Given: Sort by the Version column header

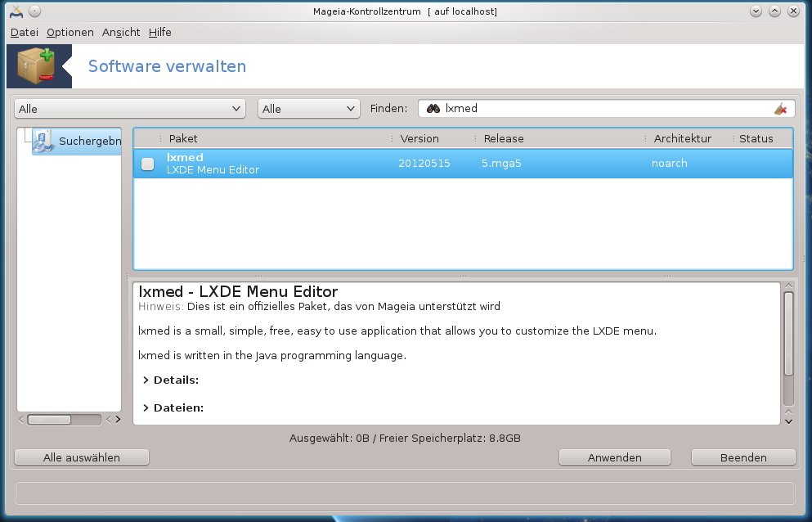Looking at the screenshot, I should click(x=433, y=138).
